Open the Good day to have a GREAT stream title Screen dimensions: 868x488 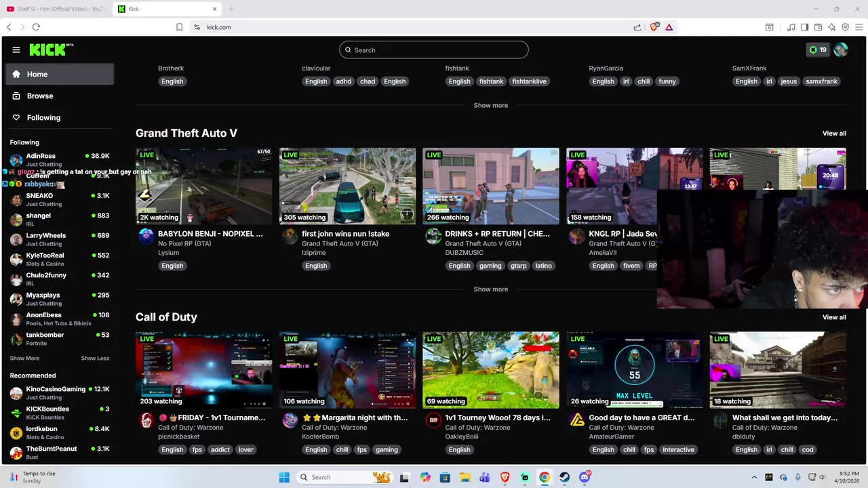tap(642, 418)
